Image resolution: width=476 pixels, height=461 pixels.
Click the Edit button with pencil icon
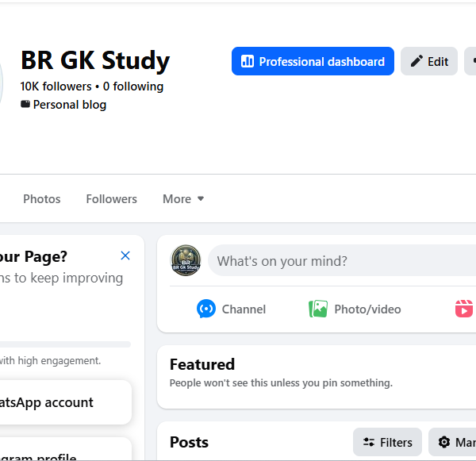pyautogui.click(x=429, y=61)
